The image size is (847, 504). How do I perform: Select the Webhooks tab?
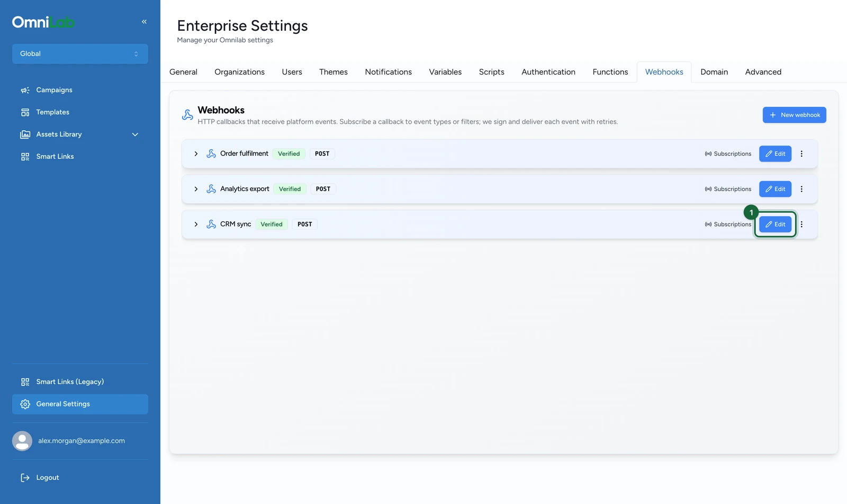tap(664, 72)
